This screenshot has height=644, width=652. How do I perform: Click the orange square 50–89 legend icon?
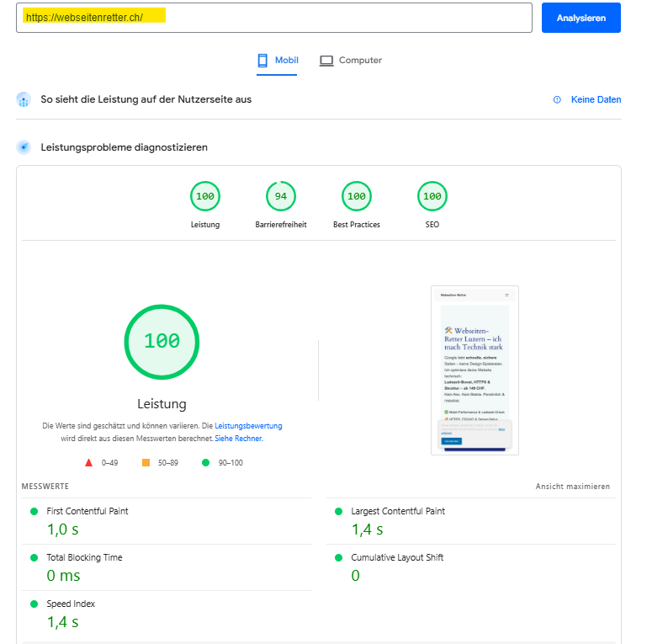point(146,463)
